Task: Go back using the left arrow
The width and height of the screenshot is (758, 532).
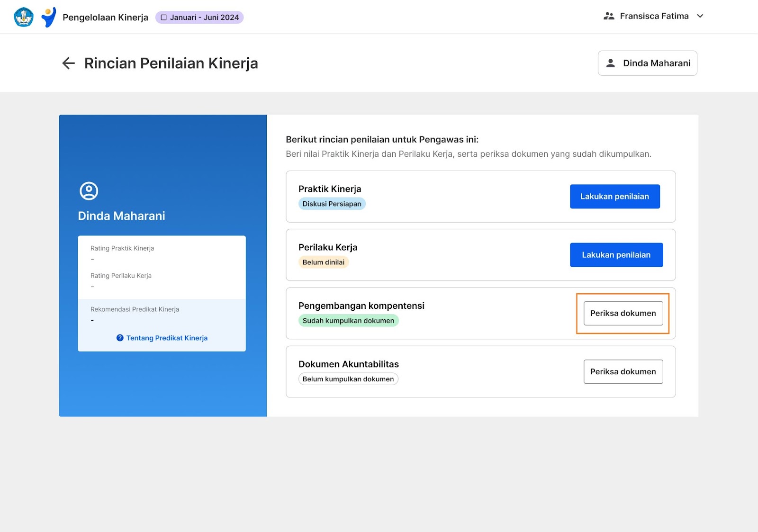Action: 69,63
